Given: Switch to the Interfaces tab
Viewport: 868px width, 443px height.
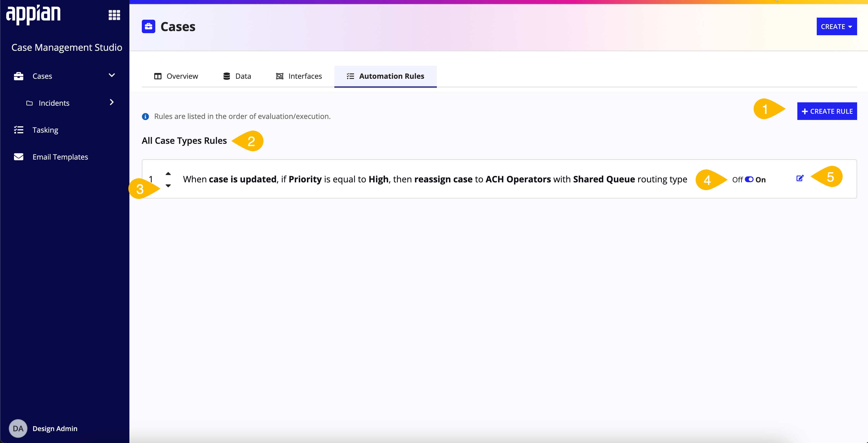Looking at the screenshot, I should (299, 76).
